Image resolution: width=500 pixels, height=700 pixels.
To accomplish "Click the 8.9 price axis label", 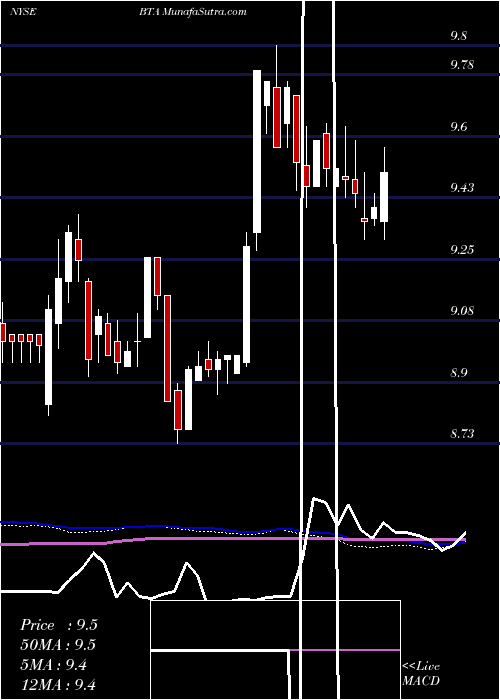I will (458, 373).
